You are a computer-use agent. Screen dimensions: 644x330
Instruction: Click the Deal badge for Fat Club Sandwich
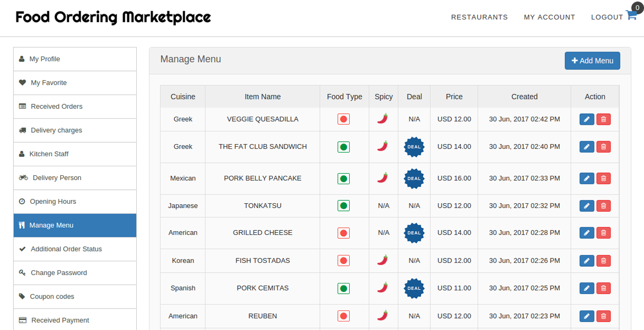click(414, 147)
